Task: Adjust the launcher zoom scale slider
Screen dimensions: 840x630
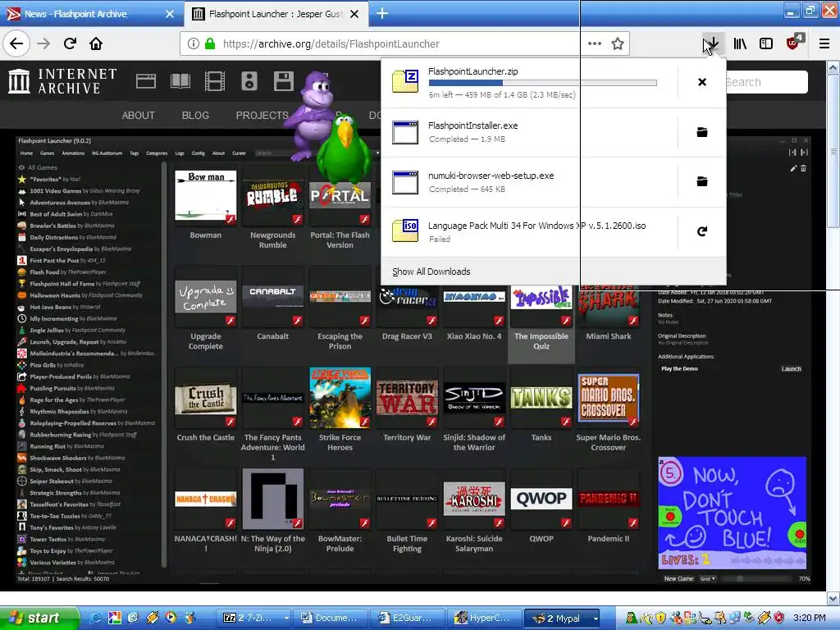Action: (757, 578)
